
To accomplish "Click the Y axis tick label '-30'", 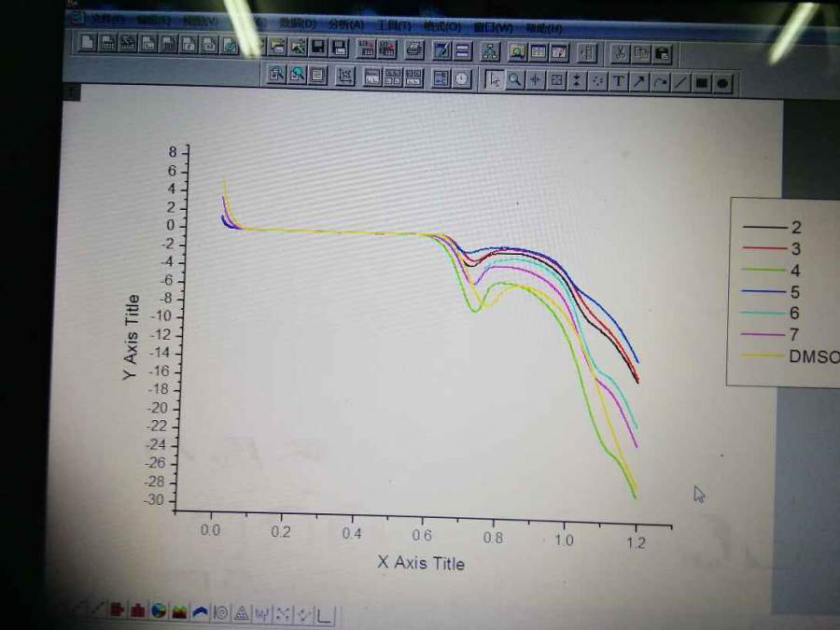I will coord(153,500).
